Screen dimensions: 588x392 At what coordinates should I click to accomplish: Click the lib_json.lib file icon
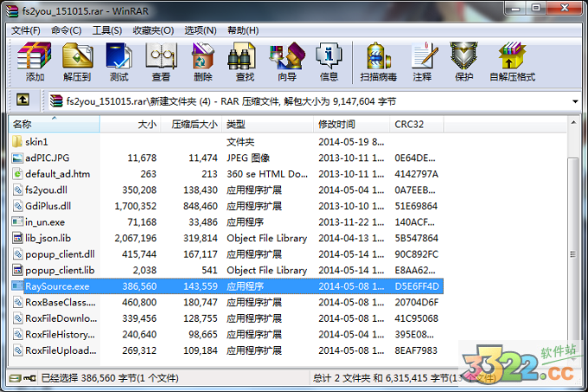coord(17,238)
